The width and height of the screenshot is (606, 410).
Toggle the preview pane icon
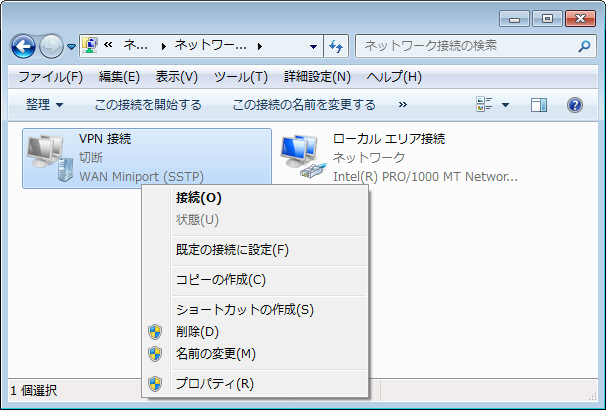pyautogui.click(x=539, y=105)
